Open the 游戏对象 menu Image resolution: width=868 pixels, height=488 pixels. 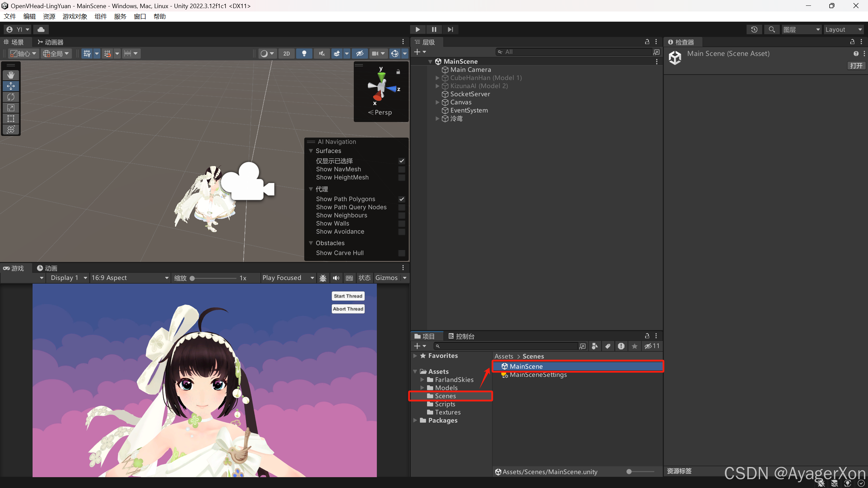point(75,16)
